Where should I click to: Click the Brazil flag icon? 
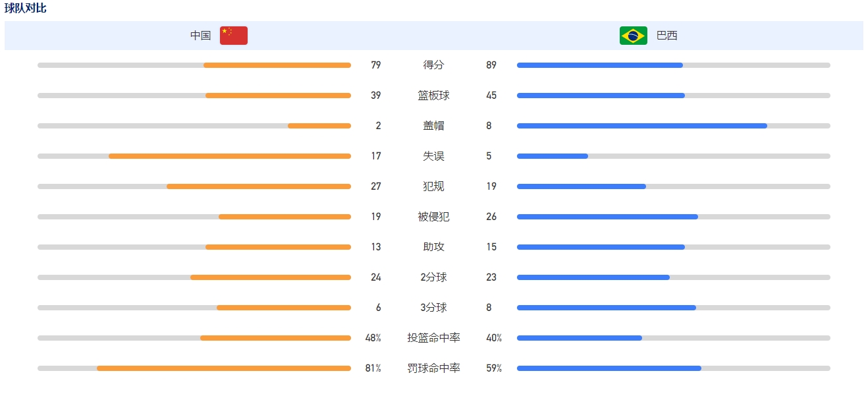(x=634, y=36)
